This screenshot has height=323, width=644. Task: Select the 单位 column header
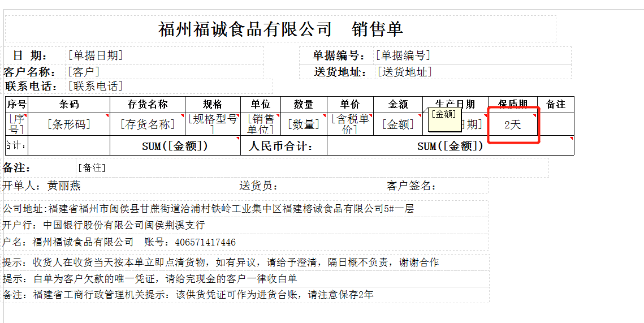261,105
